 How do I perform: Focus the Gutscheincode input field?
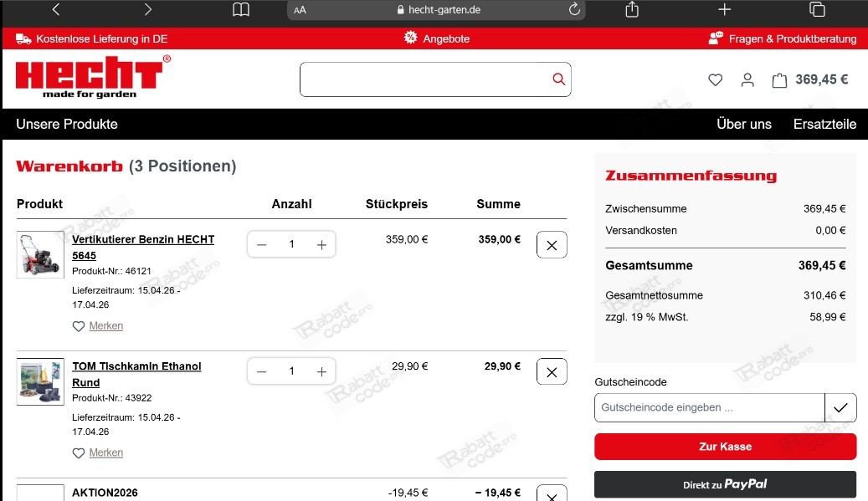tap(709, 407)
